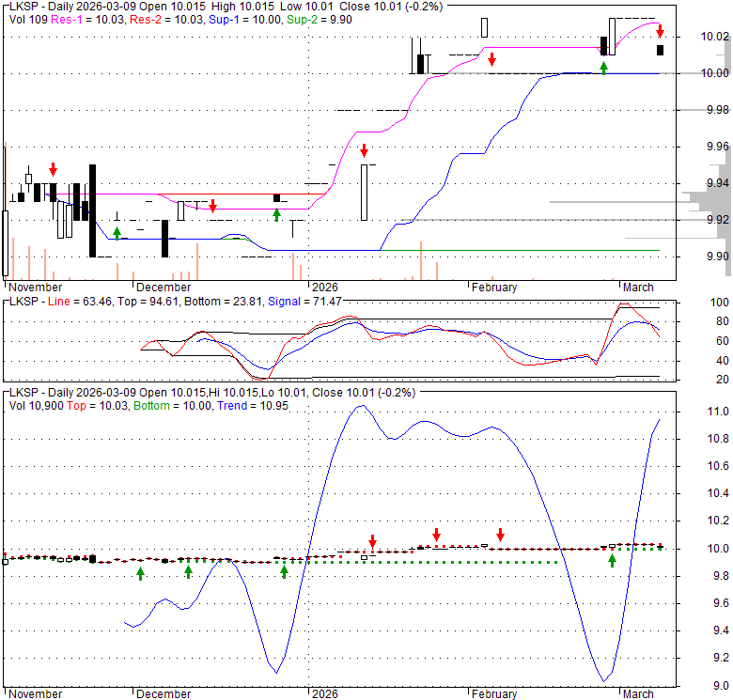Click the red sell arrow in mid-December on the top chart
The height and width of the screenshot is (700, 733).
(213, 206)
